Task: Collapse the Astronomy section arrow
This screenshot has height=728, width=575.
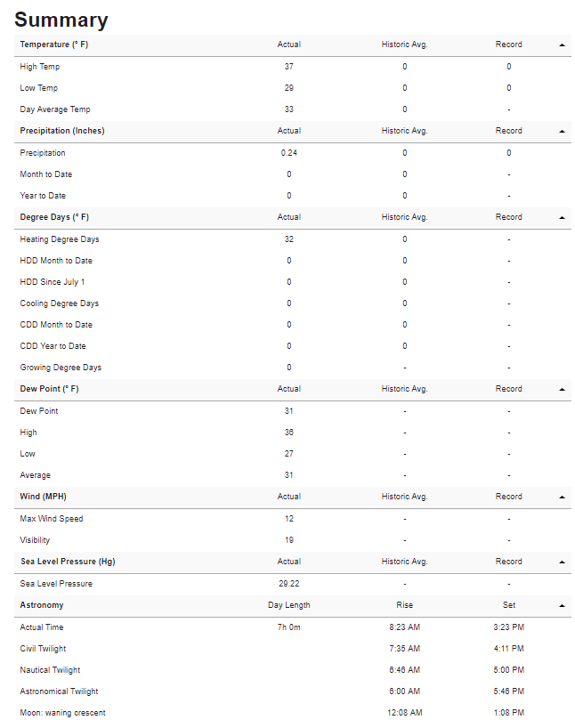Action: [x=562, y=606]
